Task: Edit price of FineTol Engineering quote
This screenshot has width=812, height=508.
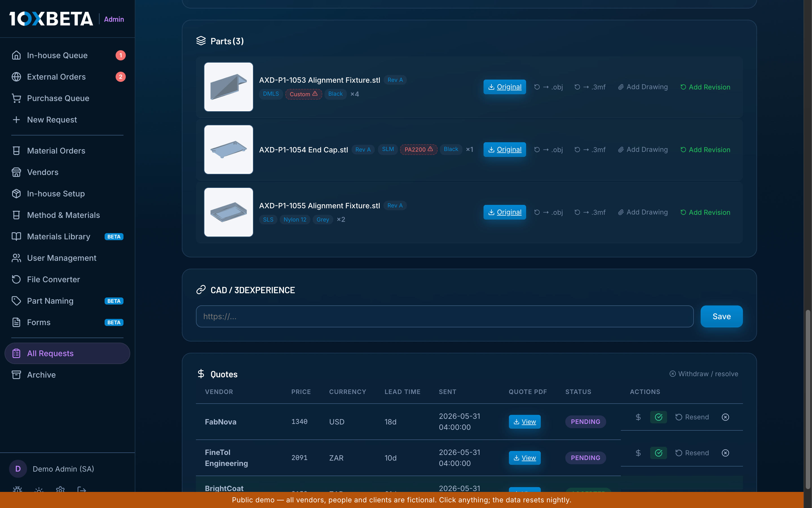Action: [638, 453]
